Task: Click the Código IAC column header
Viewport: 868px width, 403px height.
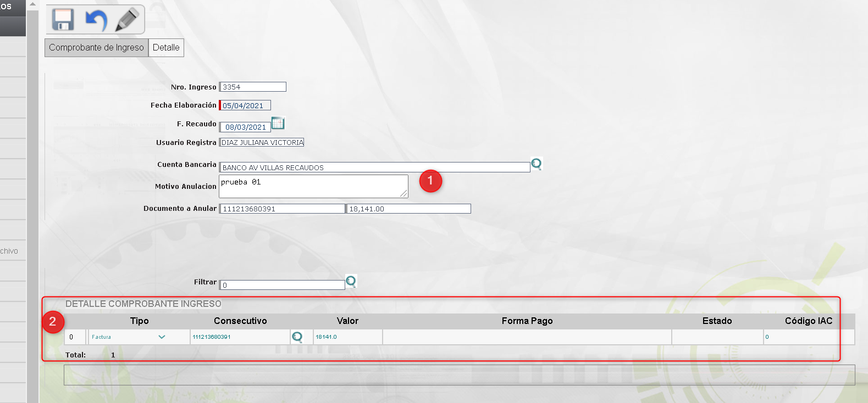Action: pos(809,321)
